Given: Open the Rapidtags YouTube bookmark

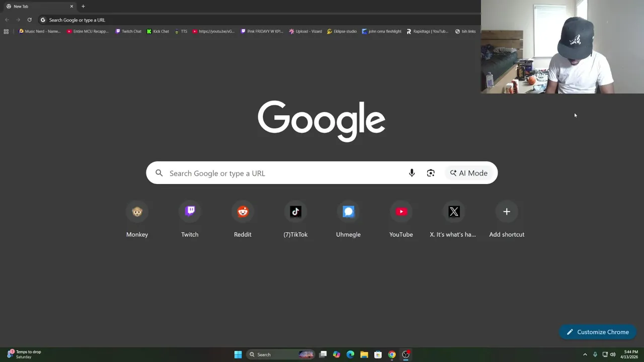Looking at the screenshot, I should 427,31.
